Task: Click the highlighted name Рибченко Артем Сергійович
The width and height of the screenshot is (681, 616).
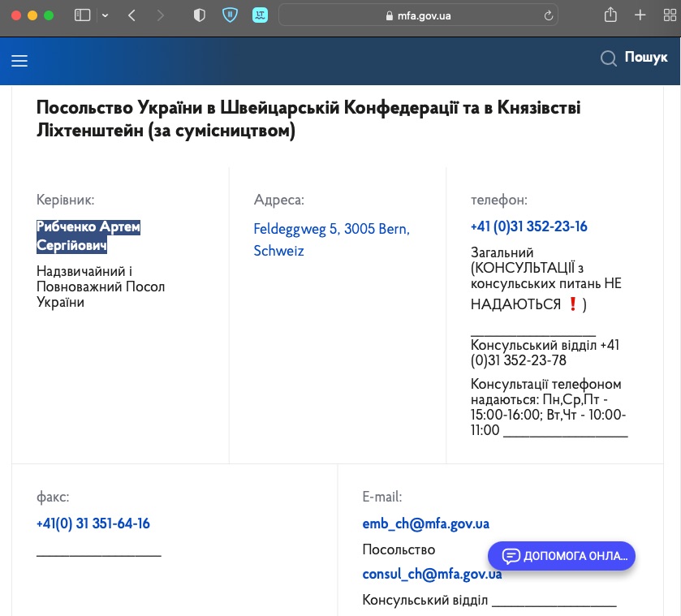Action: (88, 236)
